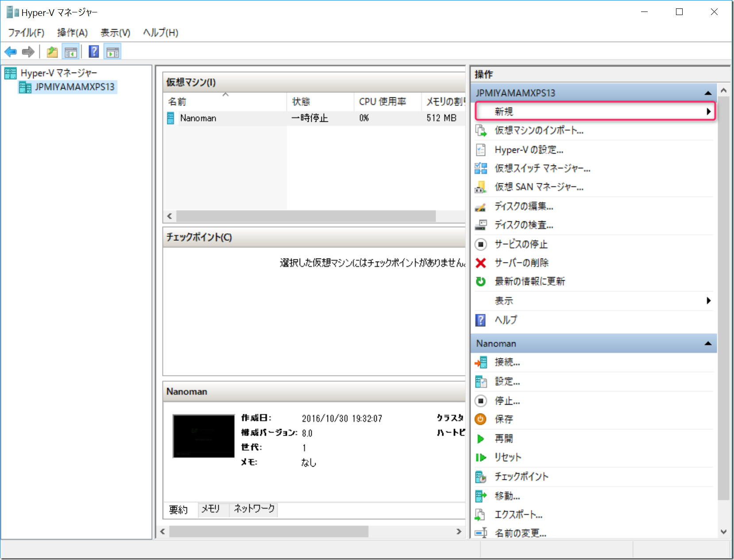Sort by 状態 column header

tap(321, 102)
